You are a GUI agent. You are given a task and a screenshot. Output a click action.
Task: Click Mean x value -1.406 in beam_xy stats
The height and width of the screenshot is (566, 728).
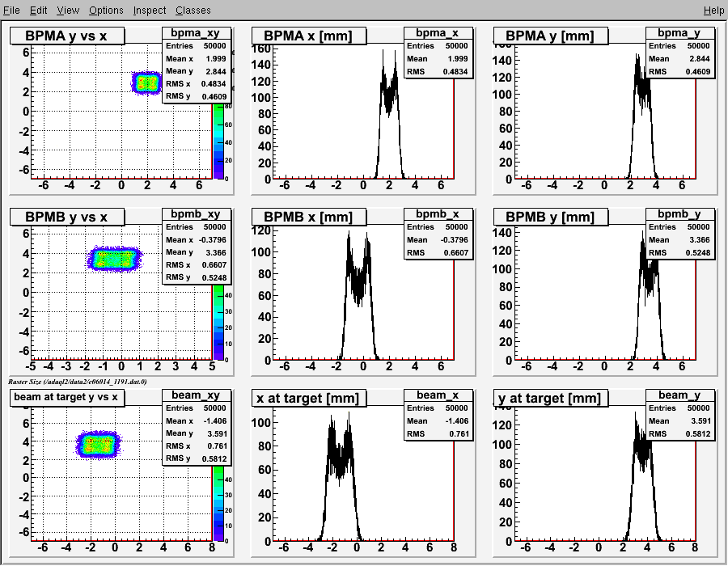pos(215,420)
